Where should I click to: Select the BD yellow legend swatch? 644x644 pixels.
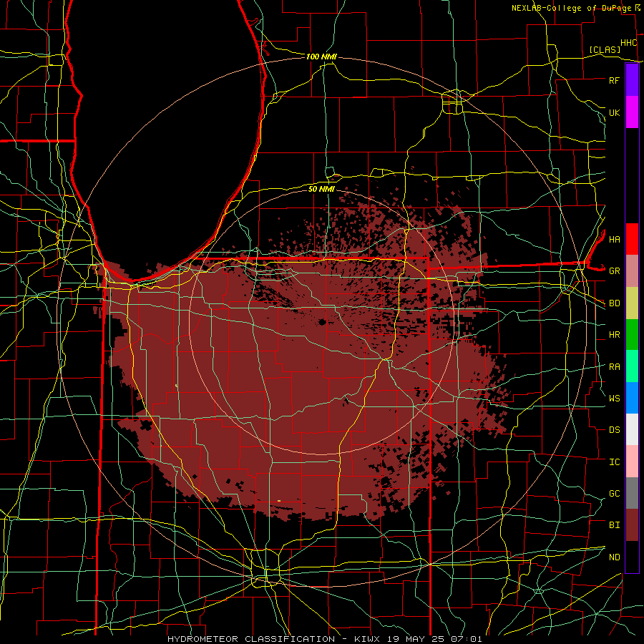tap(632, 303)
